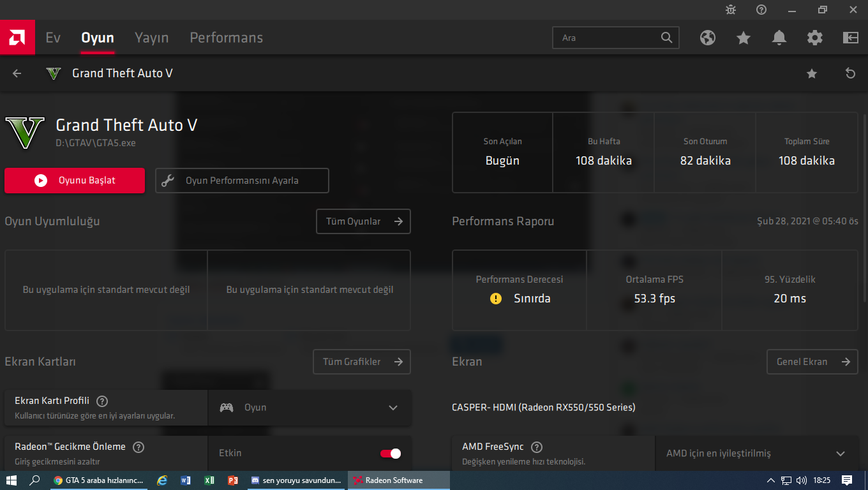Expand the AMD FreeSync dropdown
Viewport: 868px width, 490px height.
point(757,454)
